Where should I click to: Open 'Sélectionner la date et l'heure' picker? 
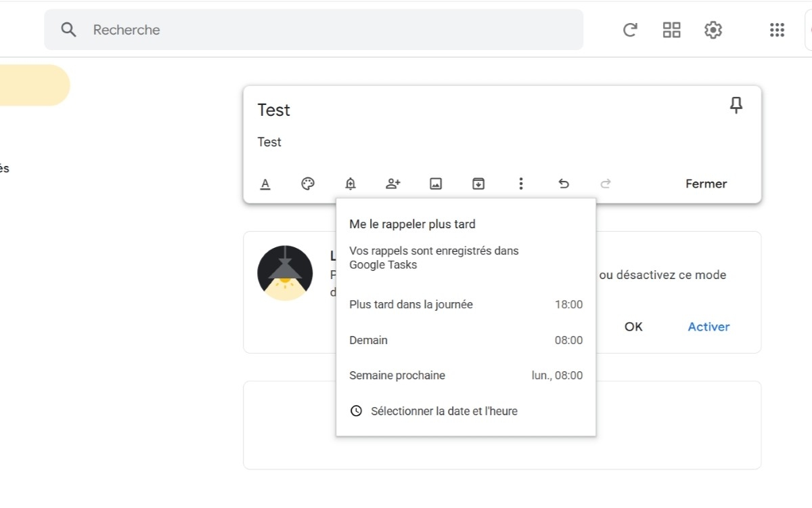[x=444, y=410]
